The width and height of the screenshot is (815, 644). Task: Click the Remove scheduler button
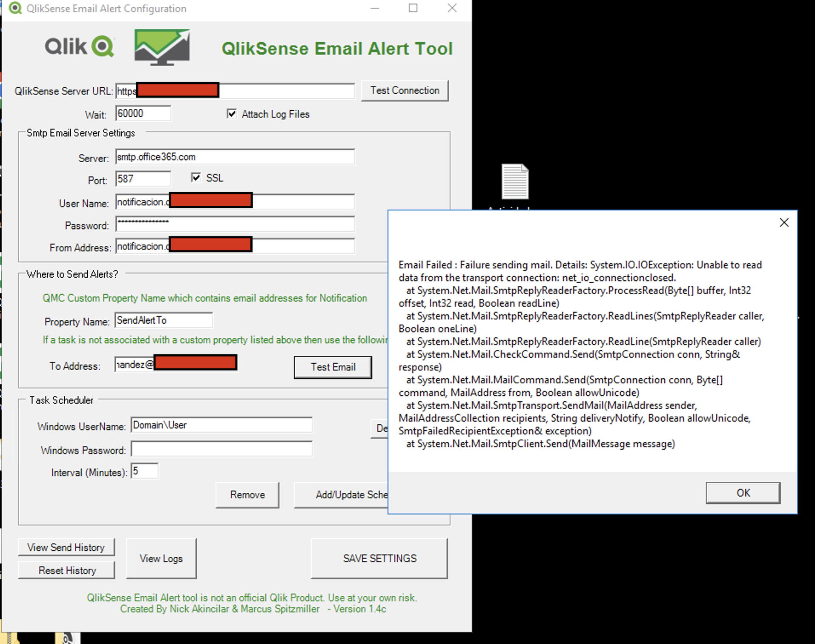coord(247,495)
